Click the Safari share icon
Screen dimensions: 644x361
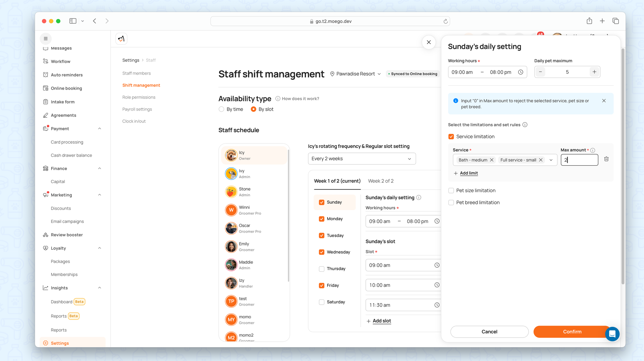[x=589, y=21]
